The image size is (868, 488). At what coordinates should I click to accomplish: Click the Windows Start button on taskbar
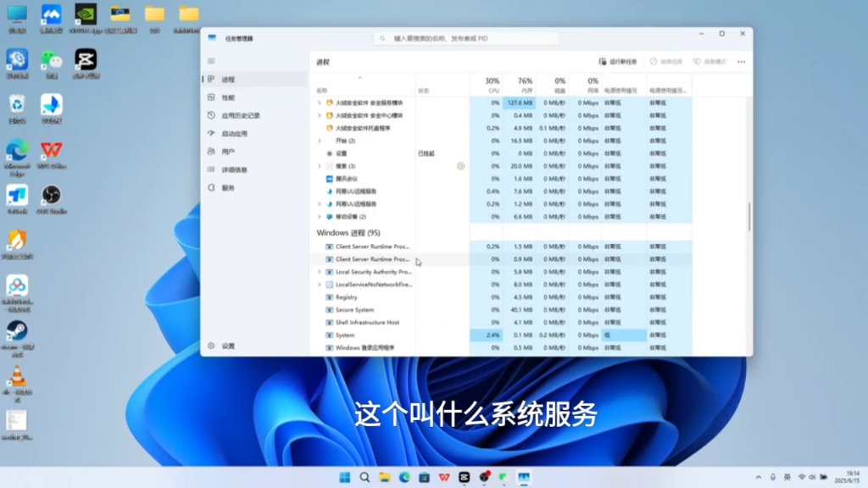pyautogui.click(x=345, y=478)
